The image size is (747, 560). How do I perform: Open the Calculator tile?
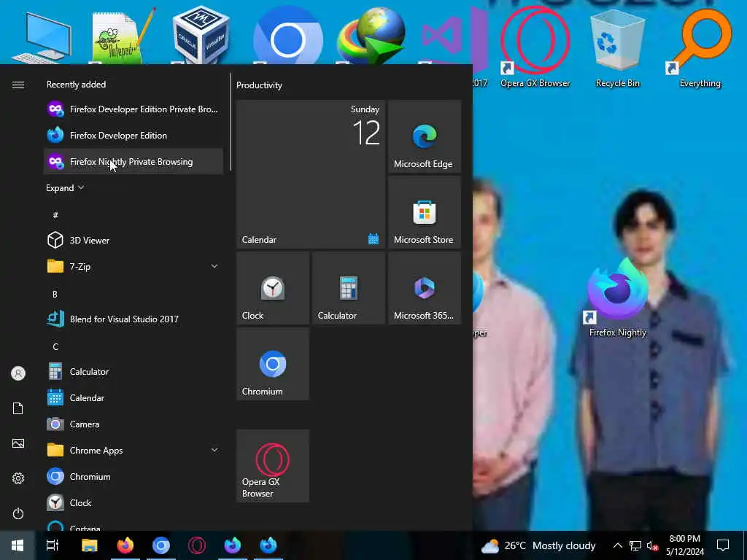point(349,288)
